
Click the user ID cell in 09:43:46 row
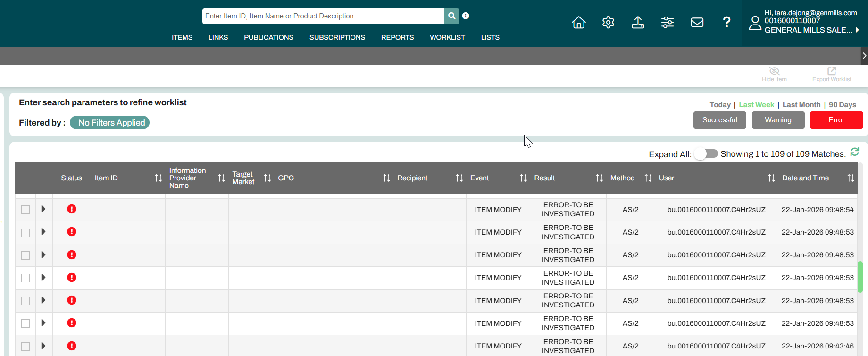tap(716, 346)
